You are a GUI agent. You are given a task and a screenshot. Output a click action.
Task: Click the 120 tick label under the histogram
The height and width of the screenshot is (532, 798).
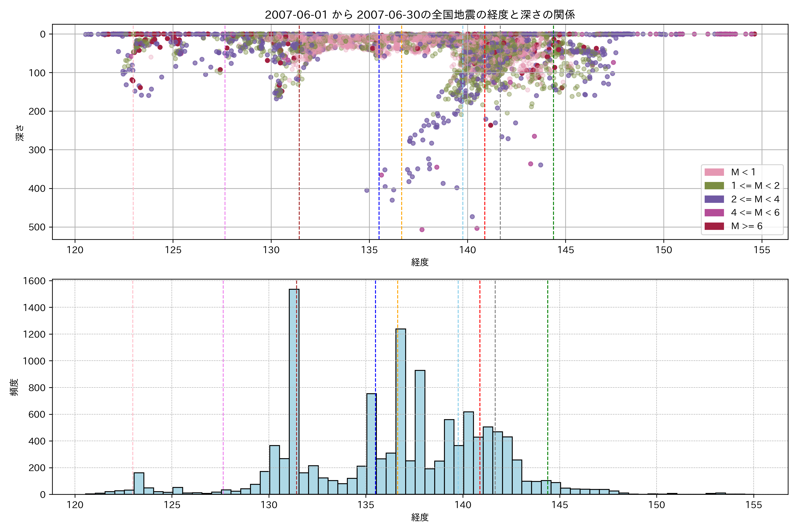click(x=75, y=505)
